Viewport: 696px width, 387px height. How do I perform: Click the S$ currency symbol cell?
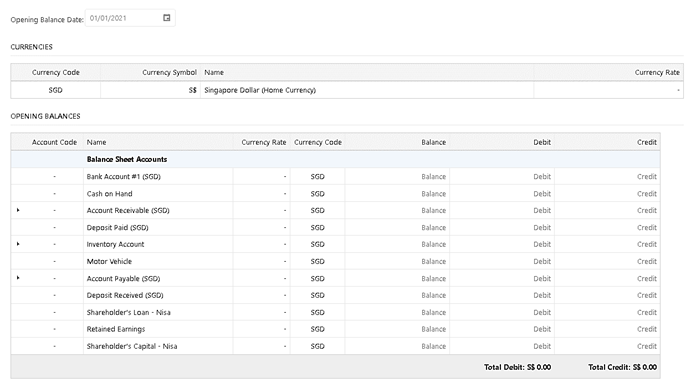(x=150, y=90)
